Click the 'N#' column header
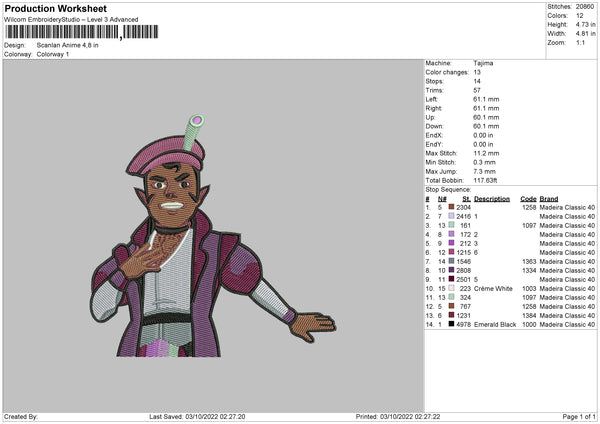This screenshot has height=424, width=600. pyautogui.click(x=442, y=199)
